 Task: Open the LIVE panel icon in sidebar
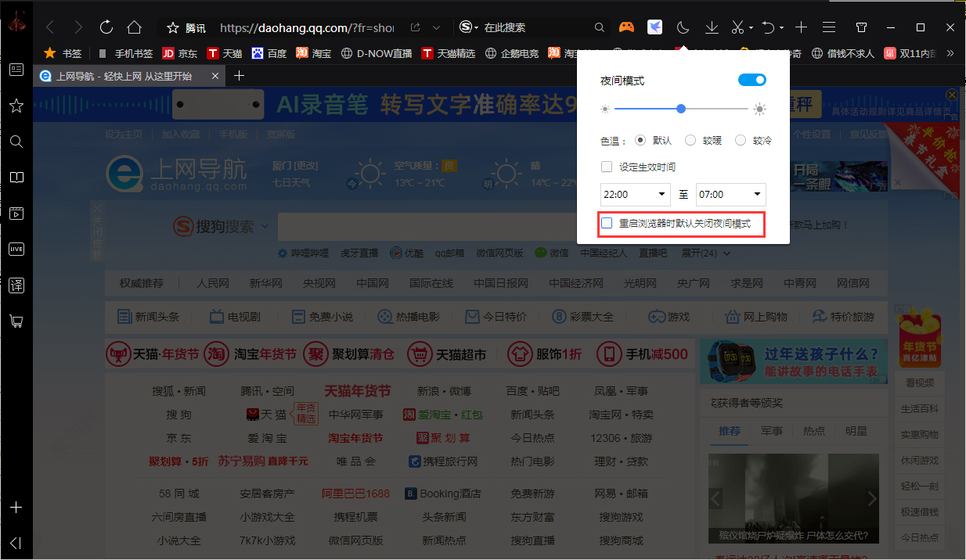click(16, 249)
